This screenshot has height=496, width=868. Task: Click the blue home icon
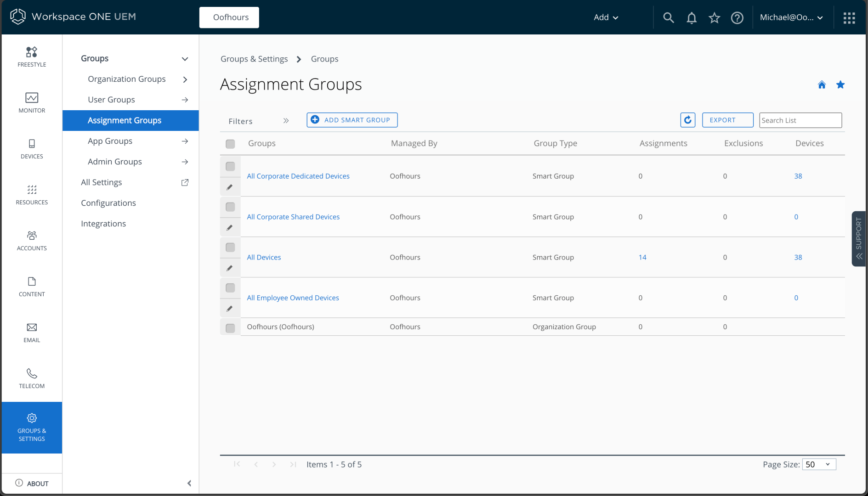tap(822, 85)
